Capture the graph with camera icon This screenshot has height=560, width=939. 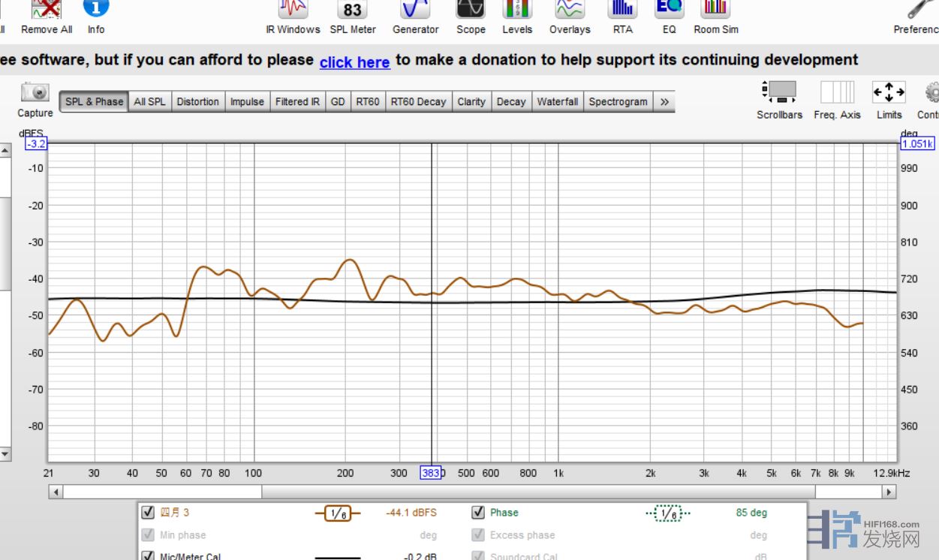(x=35, y=100)
